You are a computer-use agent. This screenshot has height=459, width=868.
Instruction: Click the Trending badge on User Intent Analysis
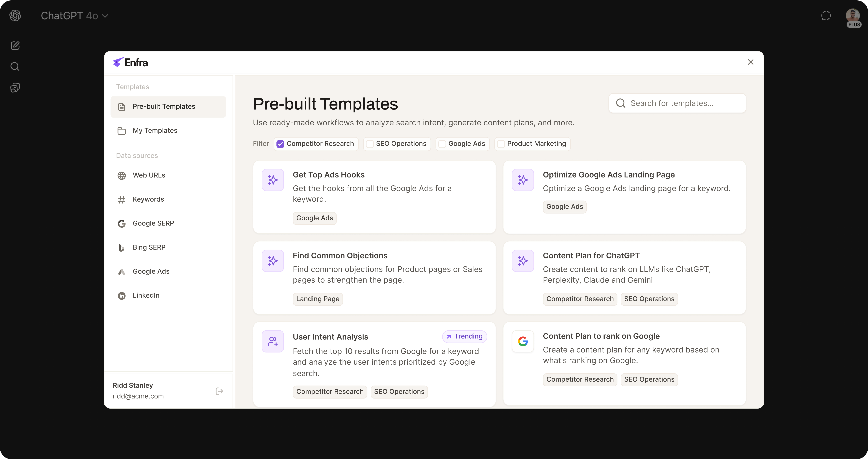point(464,336)
